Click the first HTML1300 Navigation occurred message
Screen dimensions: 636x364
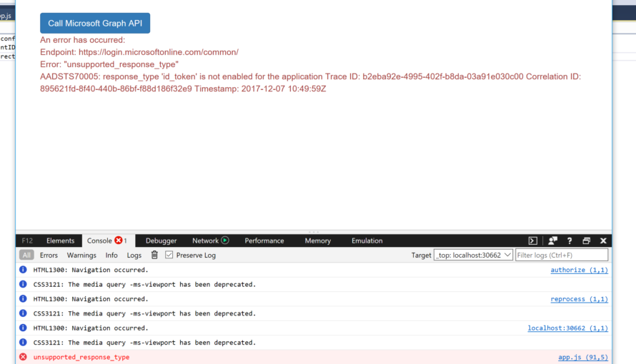(91, 270)
